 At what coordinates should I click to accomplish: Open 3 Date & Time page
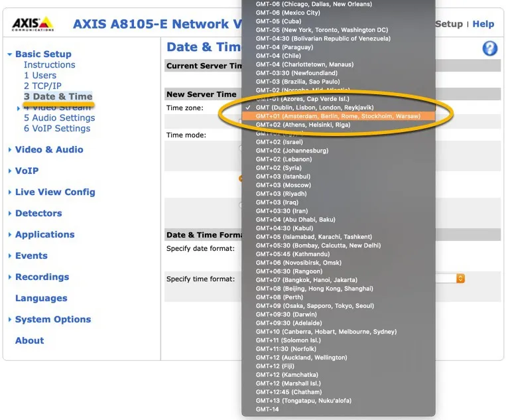[58, 96]
